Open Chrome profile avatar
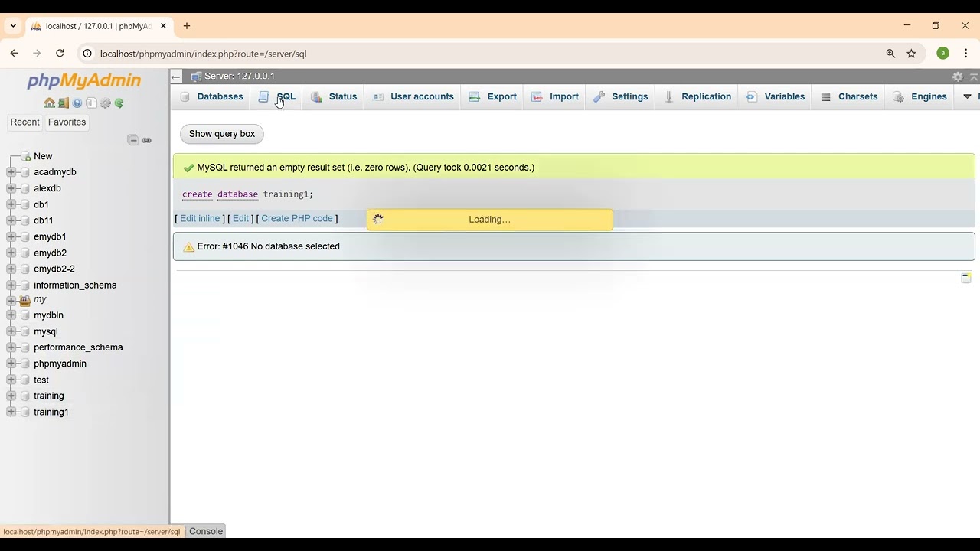Screen dimensions: 980x551 click(x=943, y=54)
